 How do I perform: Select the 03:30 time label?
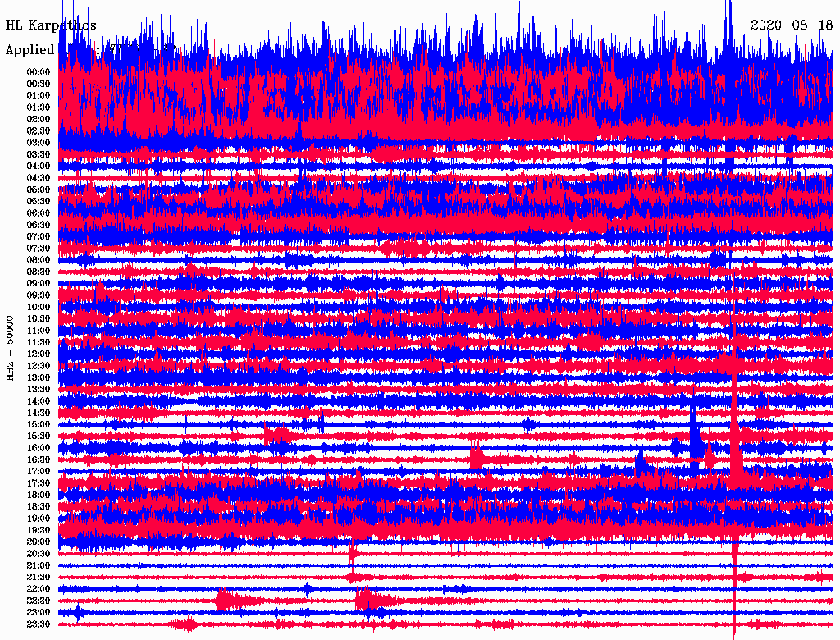tap(39, 154)
